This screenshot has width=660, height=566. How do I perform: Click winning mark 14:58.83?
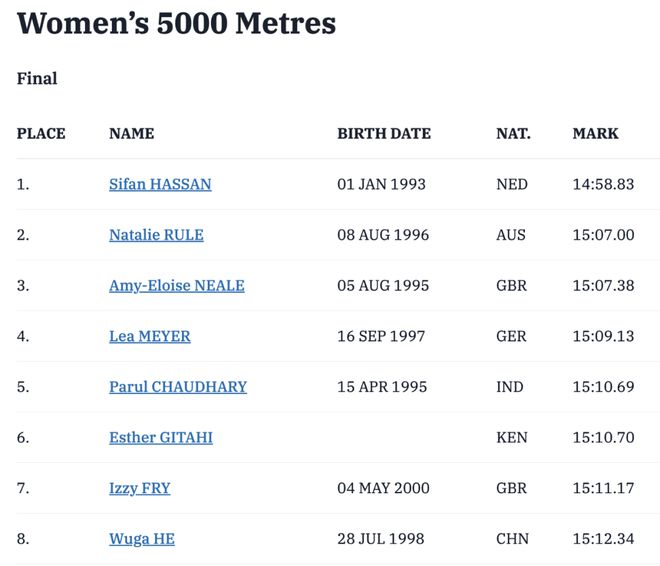click(603, 184)
